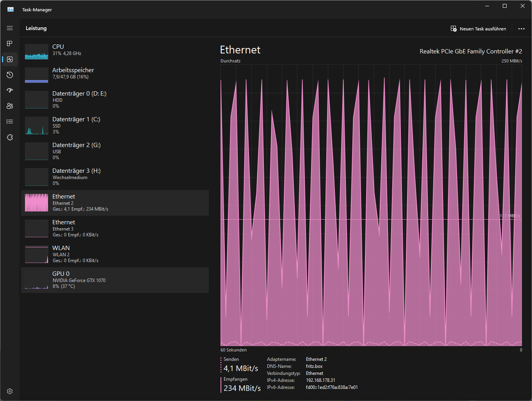Viewport: 532px width, 401px height.
Task: Open Task Manager settings gear
Action: coord(10,391)
